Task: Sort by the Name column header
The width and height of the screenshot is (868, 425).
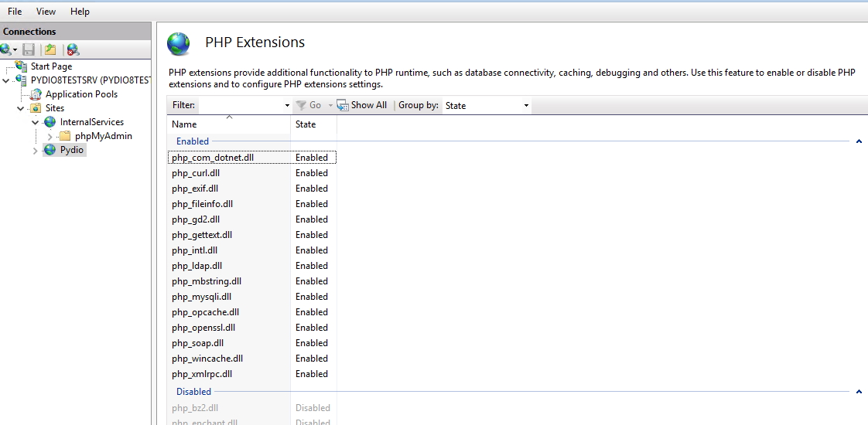Action: (x=229, y=124)
